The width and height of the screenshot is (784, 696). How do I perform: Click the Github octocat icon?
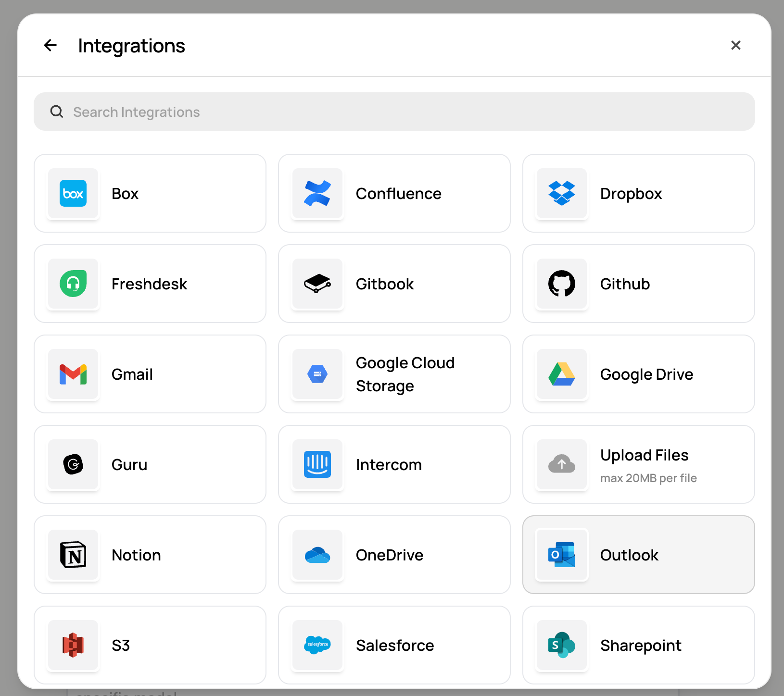click(562, 284)
